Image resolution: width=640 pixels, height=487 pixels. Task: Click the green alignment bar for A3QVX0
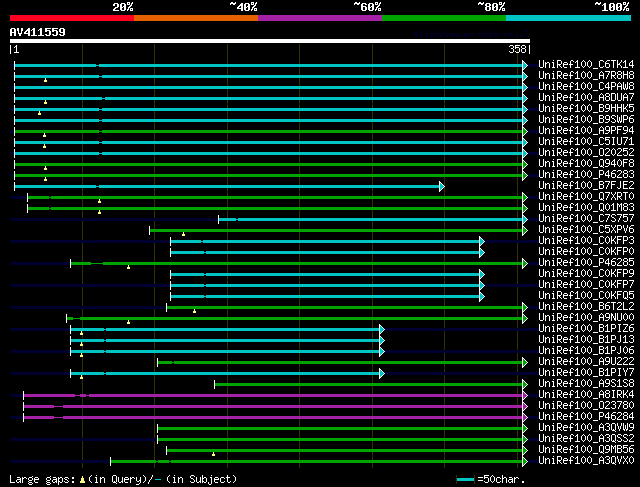317,462
